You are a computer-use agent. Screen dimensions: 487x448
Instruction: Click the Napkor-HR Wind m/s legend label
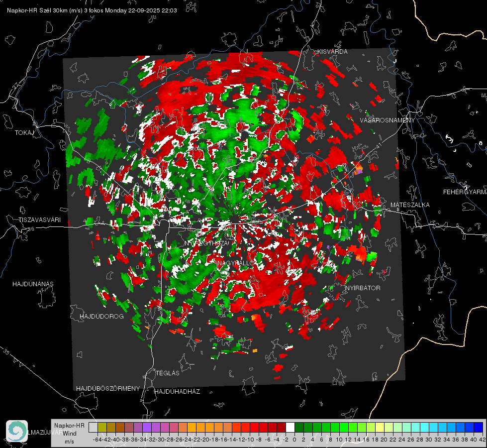point(69,433)
